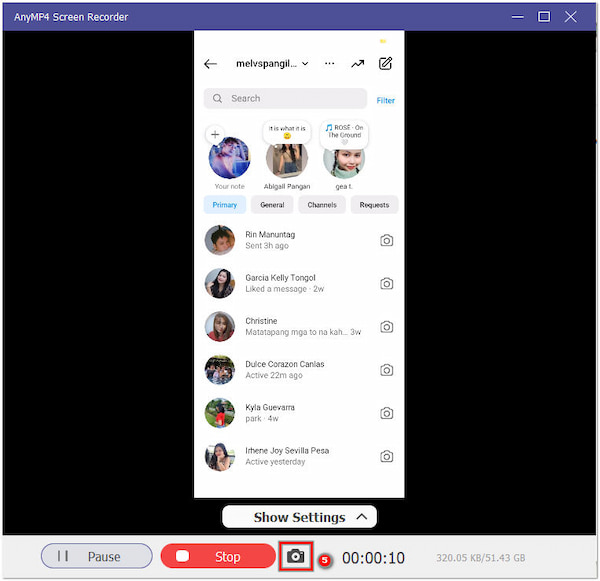Click Christine's profile picture

click(220, 326)
